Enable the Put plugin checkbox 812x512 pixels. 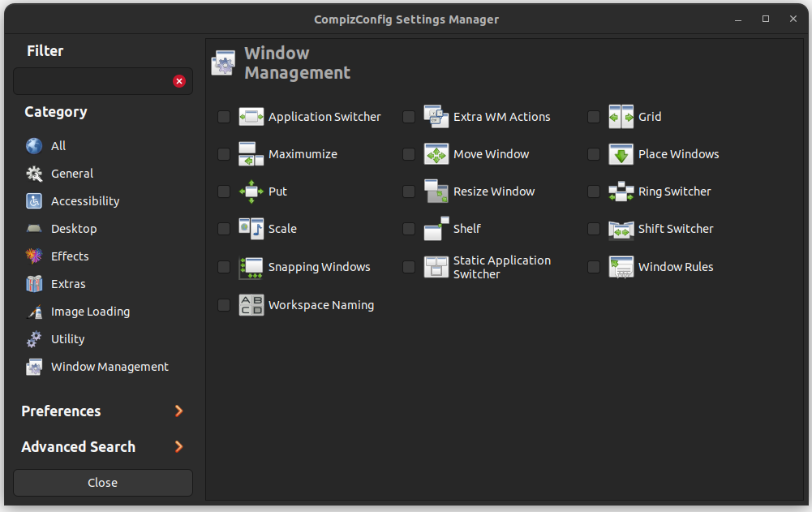click(x=224, y=191)
